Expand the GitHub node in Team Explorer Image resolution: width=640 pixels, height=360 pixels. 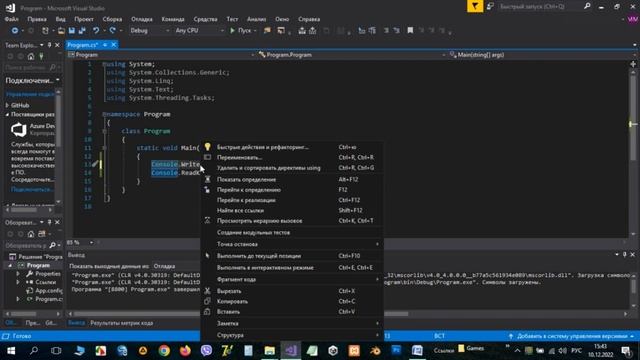click(7, 105)
